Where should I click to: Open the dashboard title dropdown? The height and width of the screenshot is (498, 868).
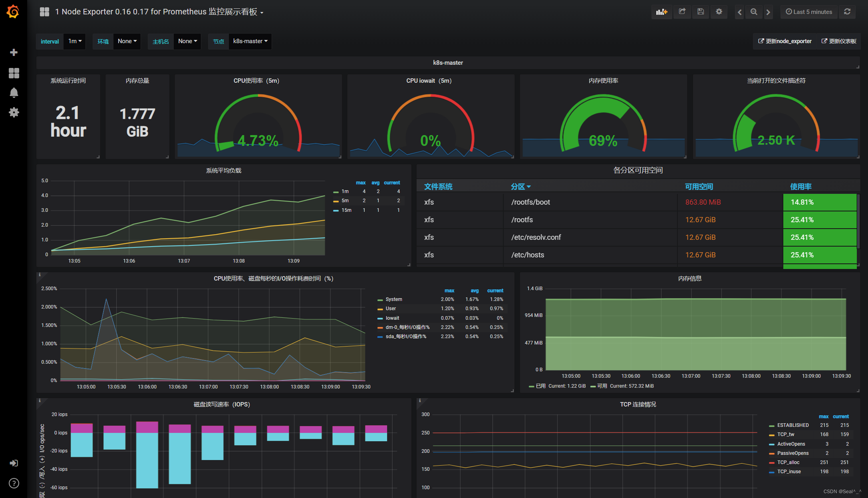tap(159, 12)
